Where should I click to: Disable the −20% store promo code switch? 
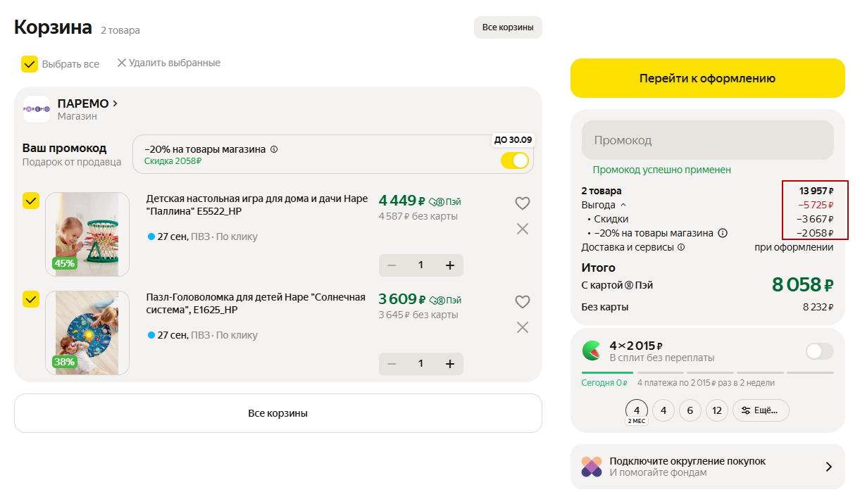coord(515,160)
